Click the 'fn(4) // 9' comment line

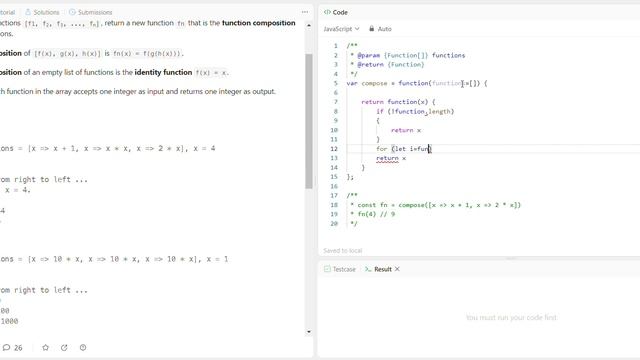click(x=373, y=214)
